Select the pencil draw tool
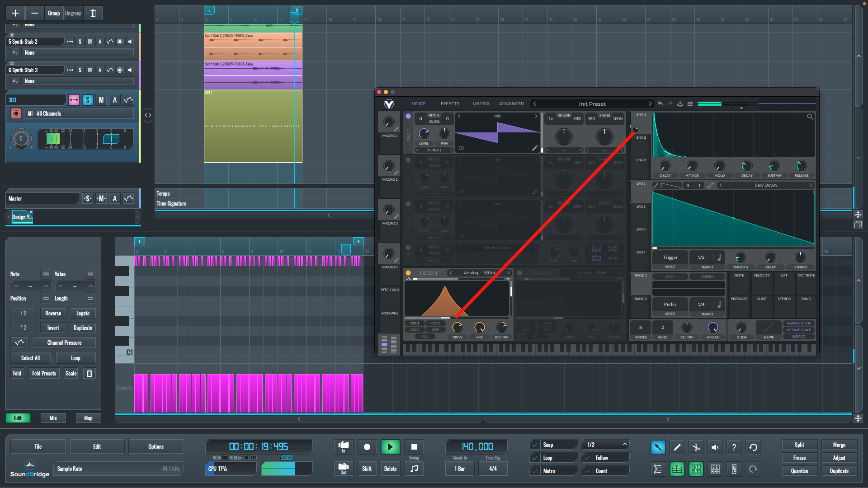868x488 pixels. pos(677,447)
